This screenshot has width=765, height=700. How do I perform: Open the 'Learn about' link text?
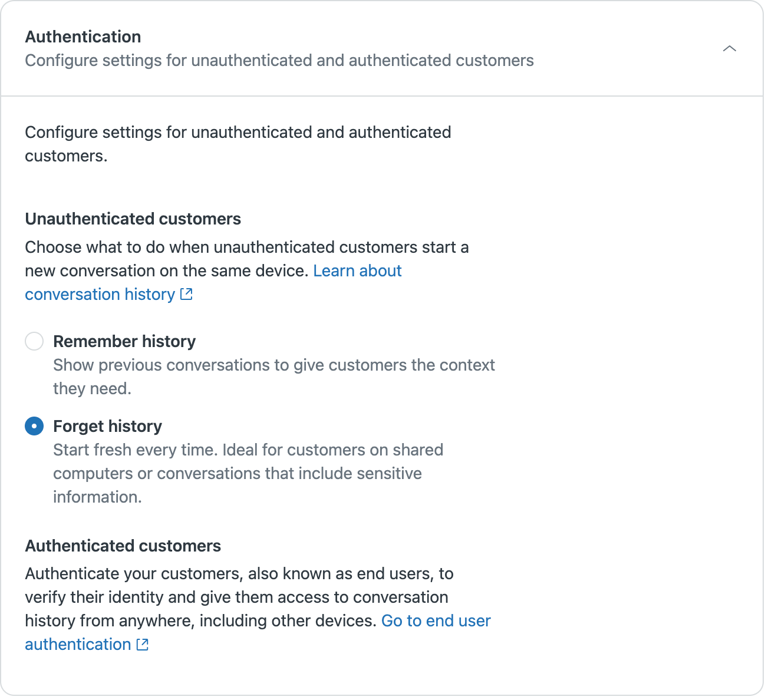[357, 271]
